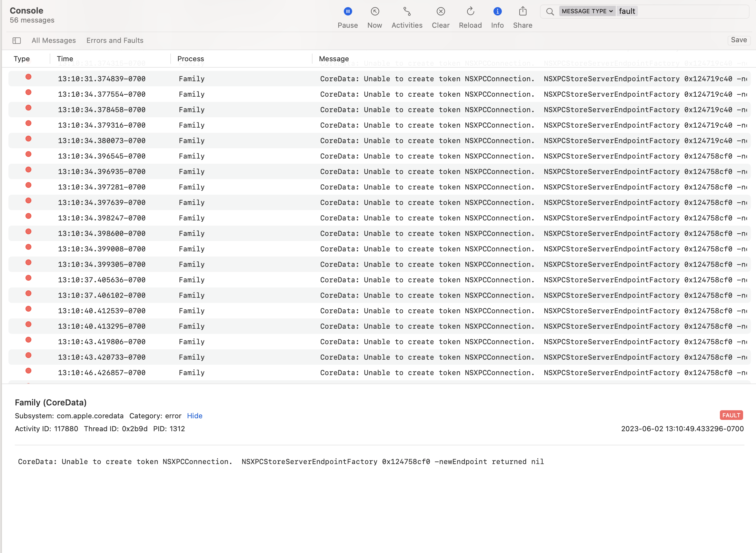The height and width of the screenshot is (553, 756).
Task: Toggle the sidebar visibility button
Action: click(17, 41)
